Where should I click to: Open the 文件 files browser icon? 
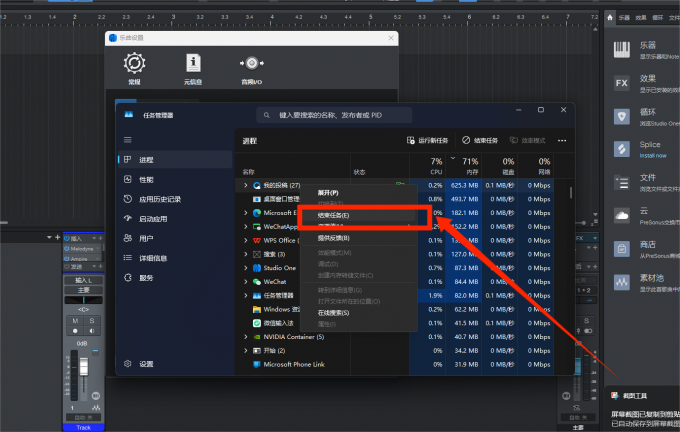(x=621, y=183)
